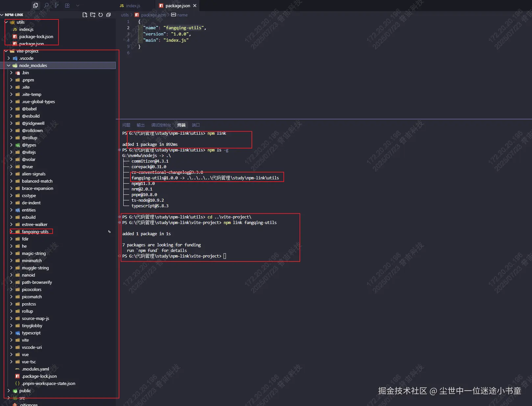Viewport: 532px width, 406px height.
Task: Open the 问题 (Problems) panel tab
Action: click(126, 125)
